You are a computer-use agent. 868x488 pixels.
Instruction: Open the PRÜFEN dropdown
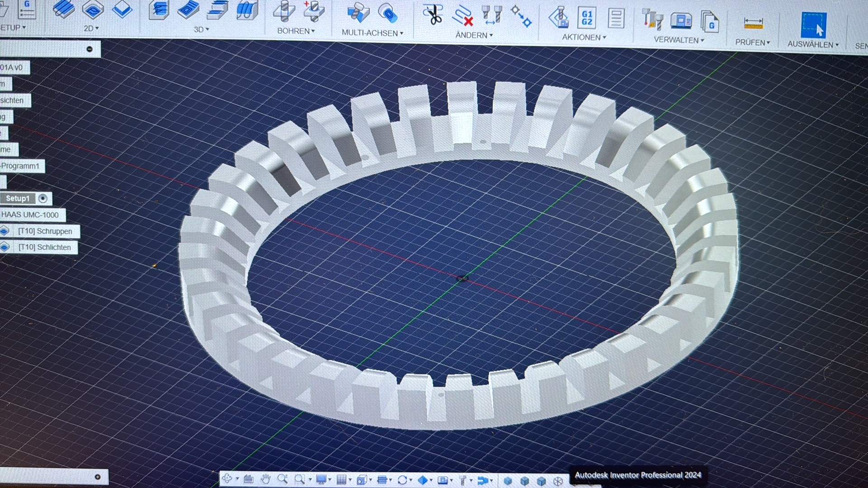[x=753, y=42]
